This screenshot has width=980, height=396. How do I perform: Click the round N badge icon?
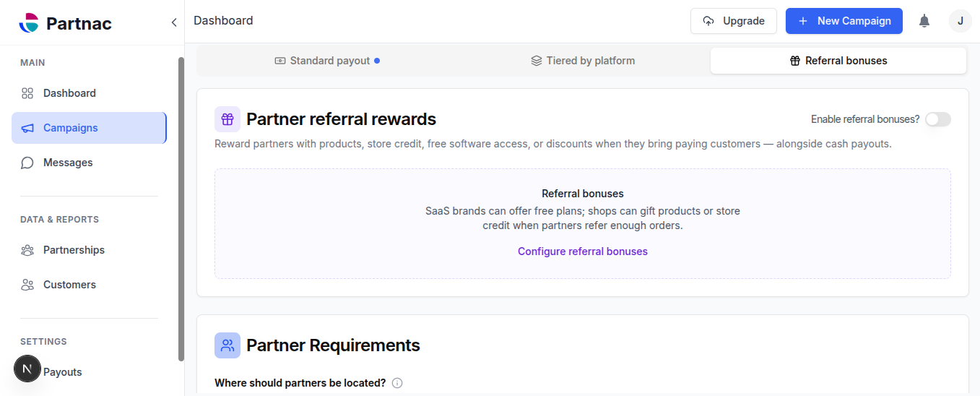27,369
